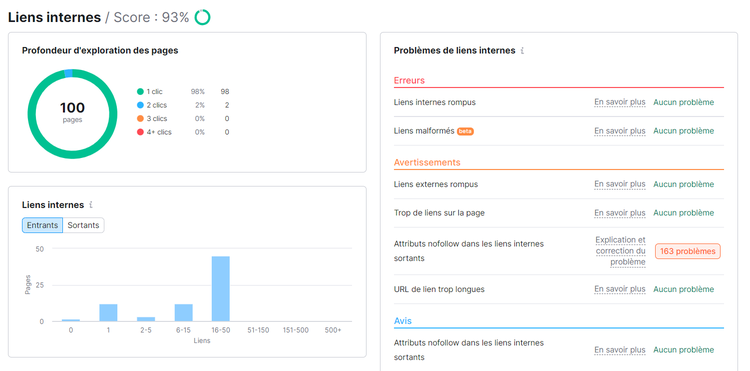Viewport: 750px width, 371px height.
Task: Open En savoir plus for Liens internes rompus
Action: pyautogui.click(x=619, y=102)
